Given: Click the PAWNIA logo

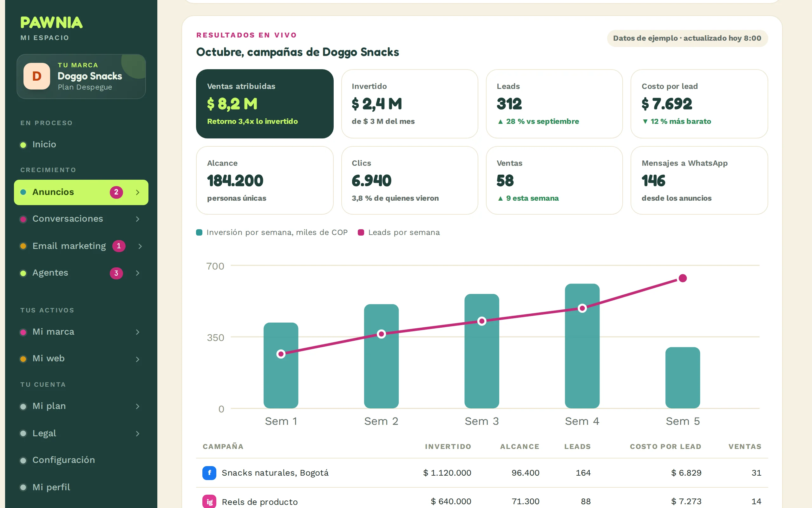Looking at the screenshot, I should (51, 23).
